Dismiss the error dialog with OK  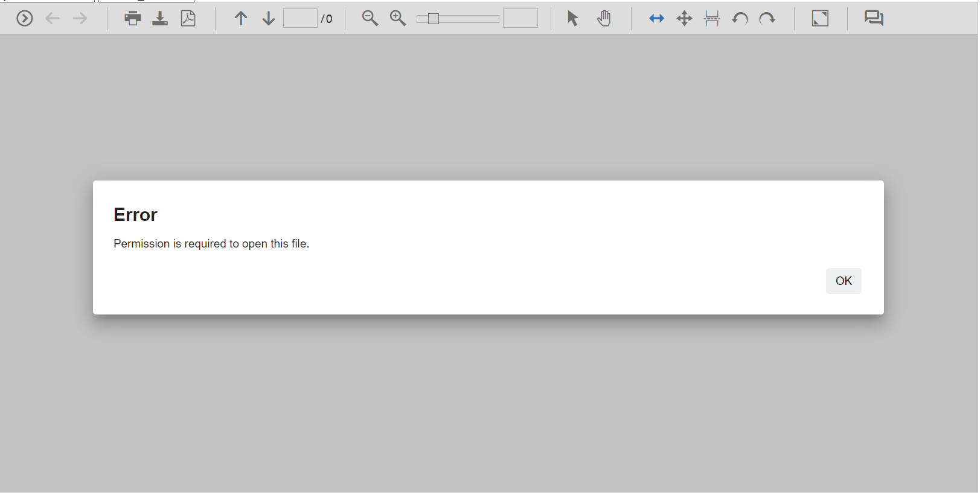(843, 281)
